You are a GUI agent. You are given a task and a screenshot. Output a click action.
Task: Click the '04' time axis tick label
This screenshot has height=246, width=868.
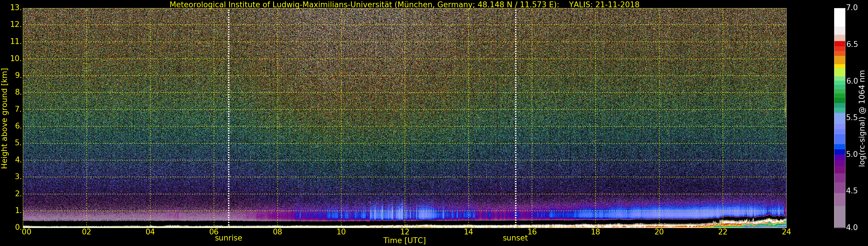pyautogui.click(x=150, y=232)
